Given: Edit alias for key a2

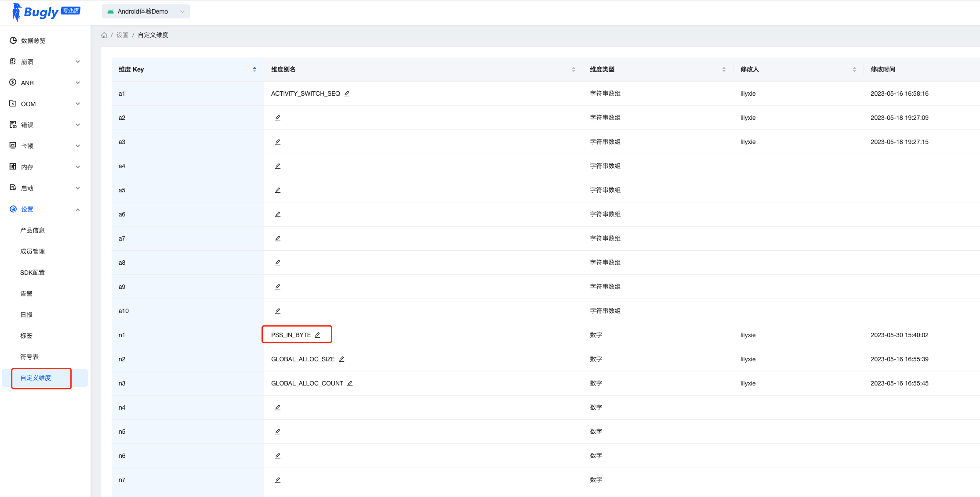Looking at the screenshot, I should point(278,118).
